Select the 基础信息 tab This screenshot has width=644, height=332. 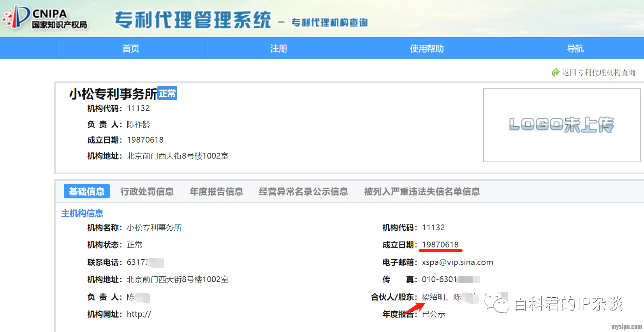point(86,191)
